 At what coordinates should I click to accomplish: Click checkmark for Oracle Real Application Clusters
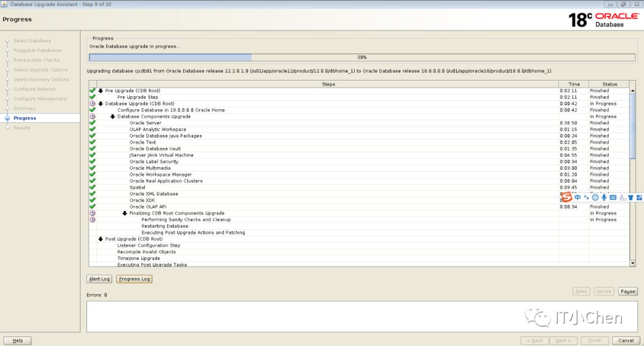coord(92,181)
